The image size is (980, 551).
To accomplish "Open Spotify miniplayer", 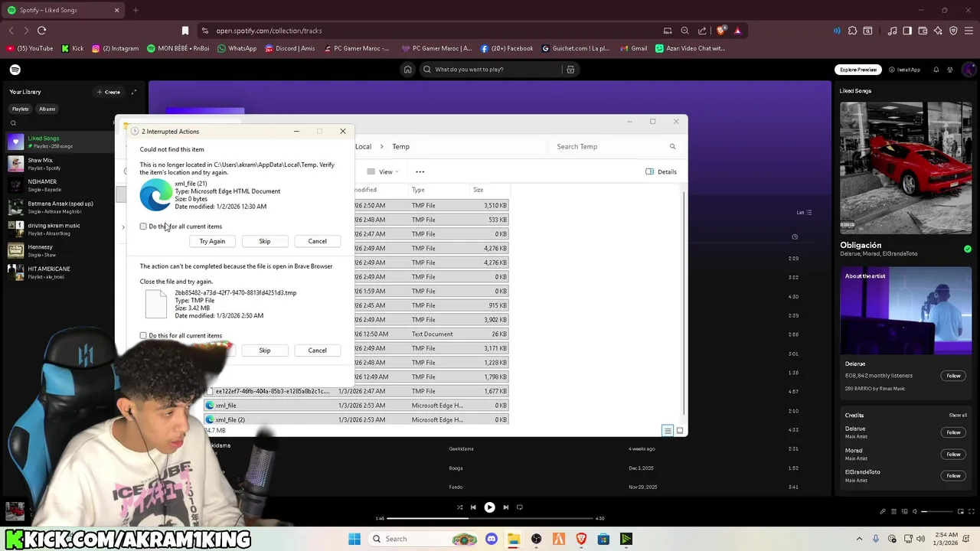I will pos(960,511).
